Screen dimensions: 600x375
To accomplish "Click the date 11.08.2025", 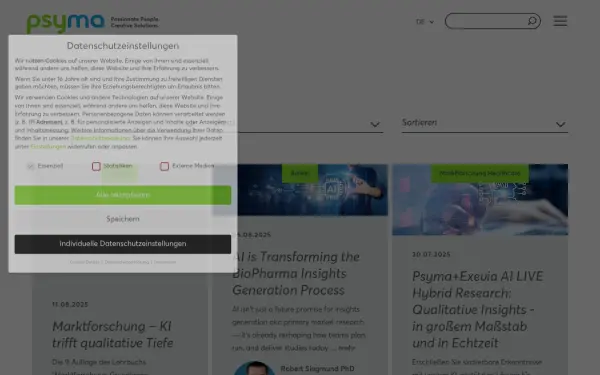I will [70, 305].
